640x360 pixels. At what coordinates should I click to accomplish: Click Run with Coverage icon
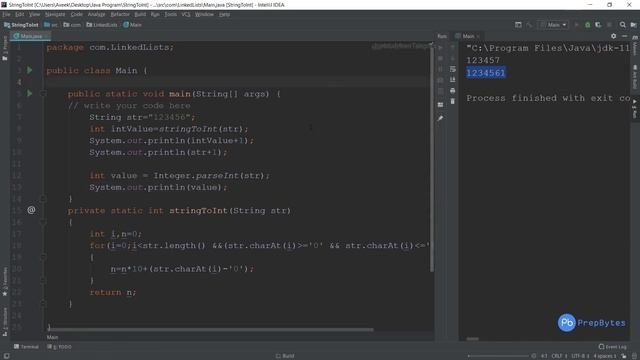(x=598, y=25)
